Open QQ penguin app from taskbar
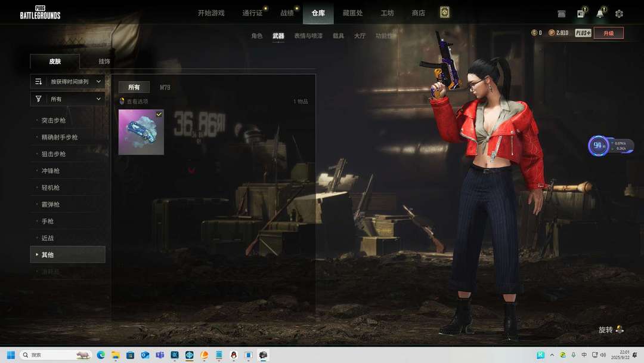This screenshot has height=363, width=644. [234, 355]
